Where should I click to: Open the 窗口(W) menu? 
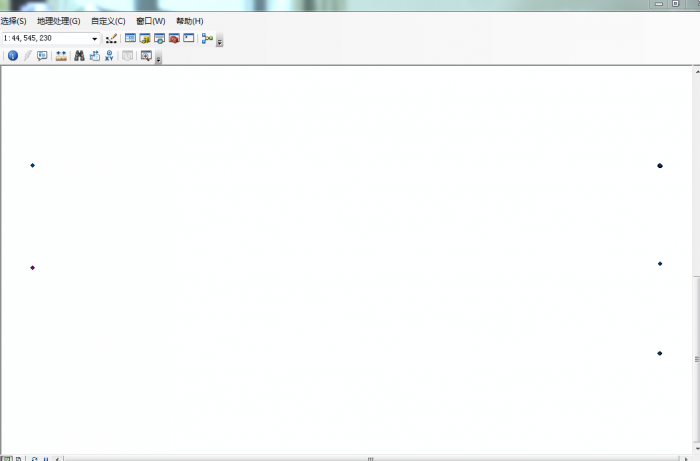[x=150, y=21]
